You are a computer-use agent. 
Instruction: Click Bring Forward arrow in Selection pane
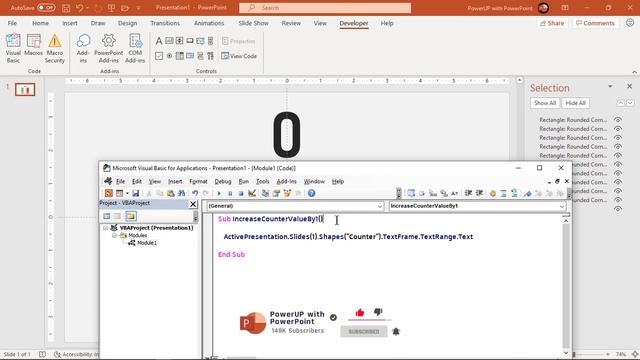621,103
